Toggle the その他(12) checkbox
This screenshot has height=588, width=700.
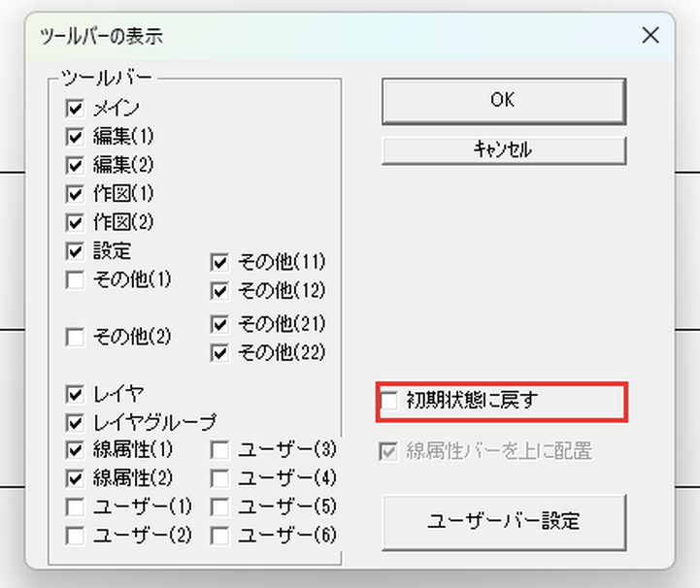coord(219,291)
